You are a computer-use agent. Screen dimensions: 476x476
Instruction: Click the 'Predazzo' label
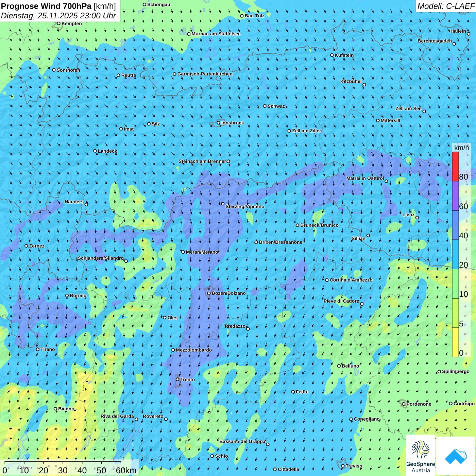click(235, 326)
